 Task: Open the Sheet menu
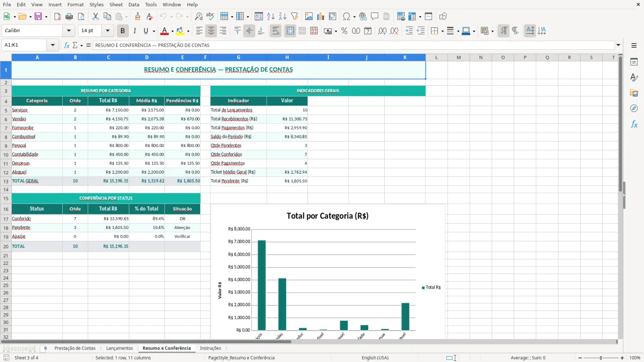point(116,4)
